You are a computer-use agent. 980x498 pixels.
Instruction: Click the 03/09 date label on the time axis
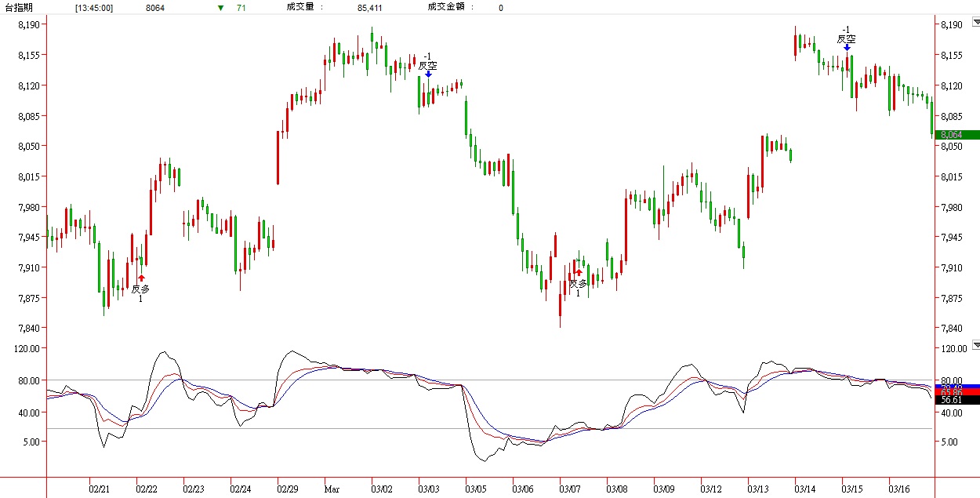tap(664, 489)
